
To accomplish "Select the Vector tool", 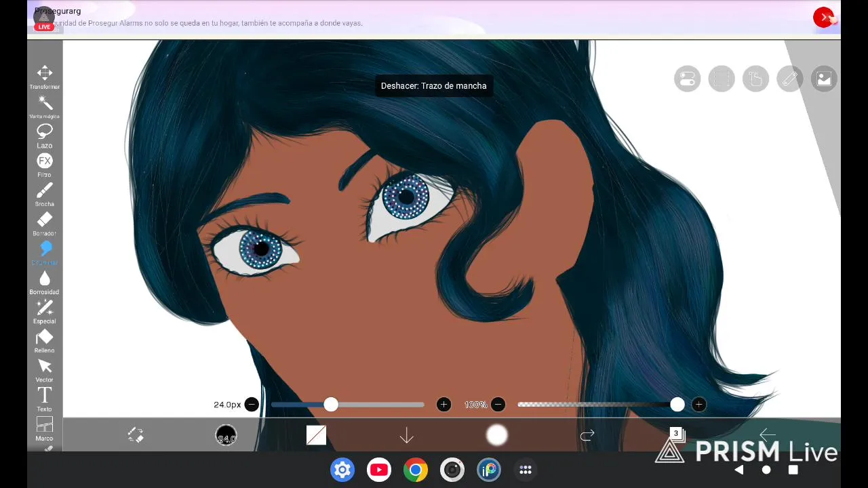I will 45,370.
